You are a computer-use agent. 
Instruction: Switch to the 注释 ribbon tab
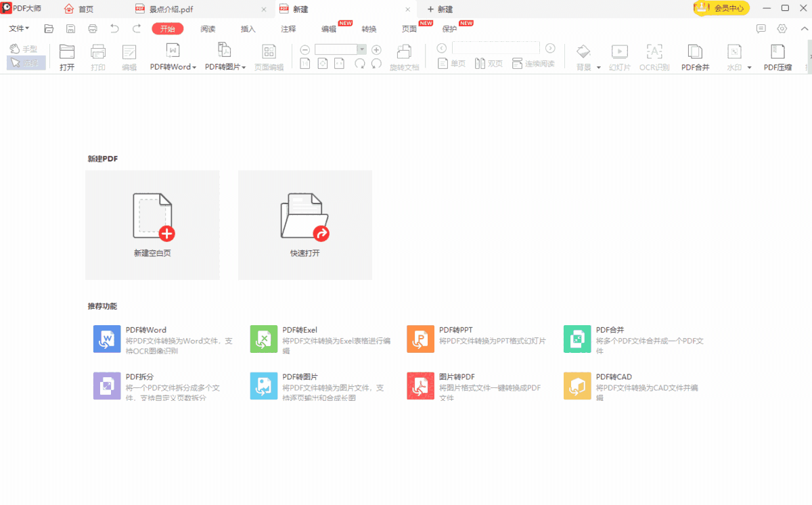tap(288, 29)
